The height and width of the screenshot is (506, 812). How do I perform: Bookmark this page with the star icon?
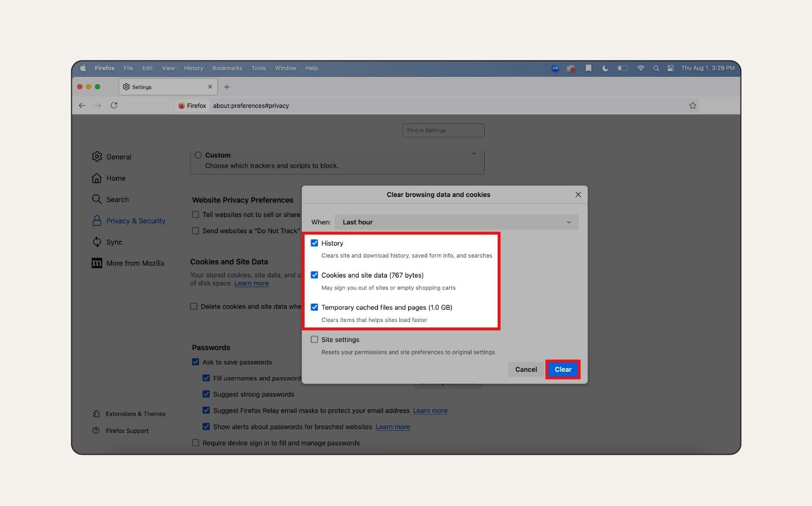[x=692, y=106]
